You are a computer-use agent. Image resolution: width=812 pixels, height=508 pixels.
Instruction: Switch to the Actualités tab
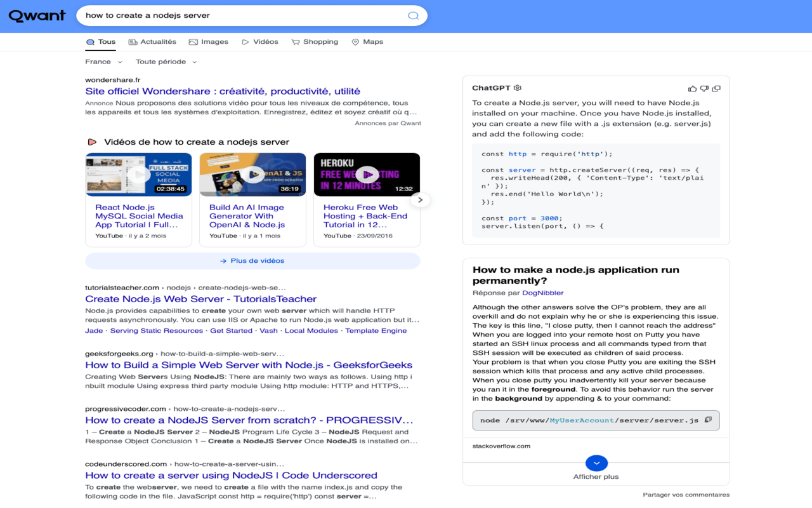point(152,42)
